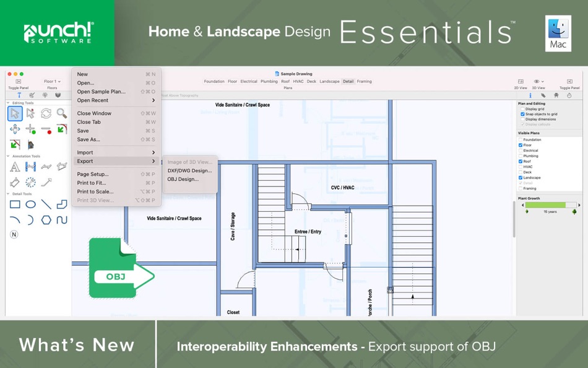Collapse the Detail Tools section

click(x=8, y=194)
